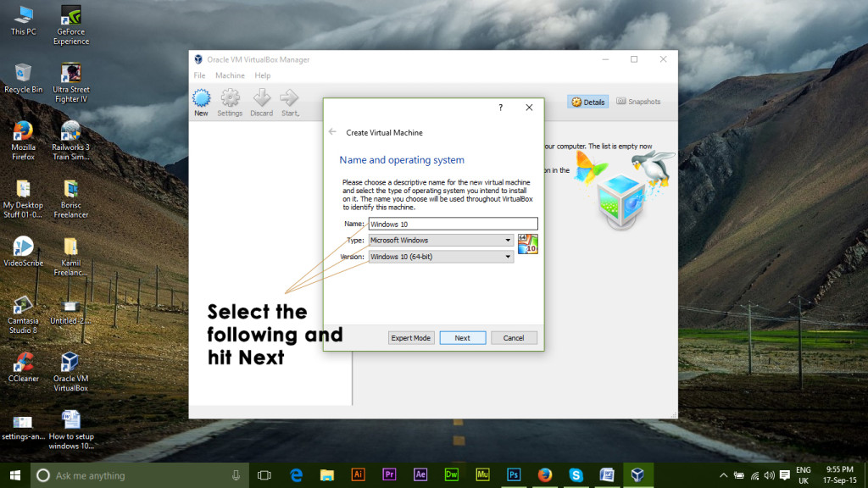The image size is (868, 488).
Task: Open the Settings gear in VirtualBox toolbar
Action: click(x=230, y=103)
